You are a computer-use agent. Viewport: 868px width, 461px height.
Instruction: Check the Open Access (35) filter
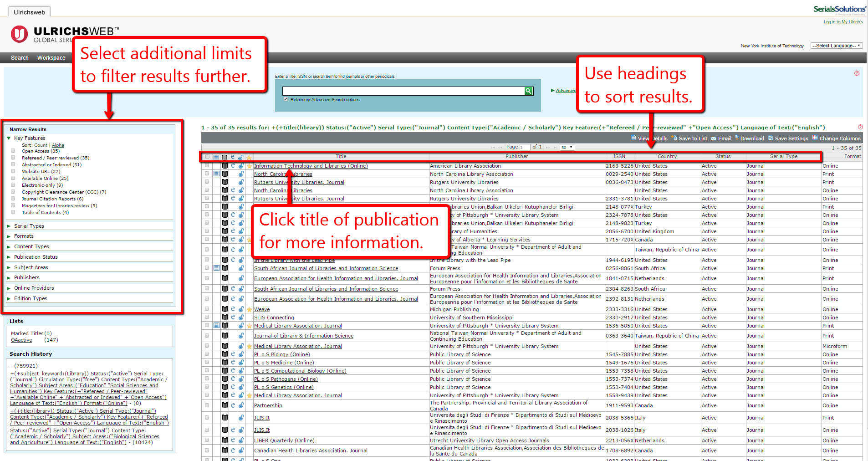13,151
